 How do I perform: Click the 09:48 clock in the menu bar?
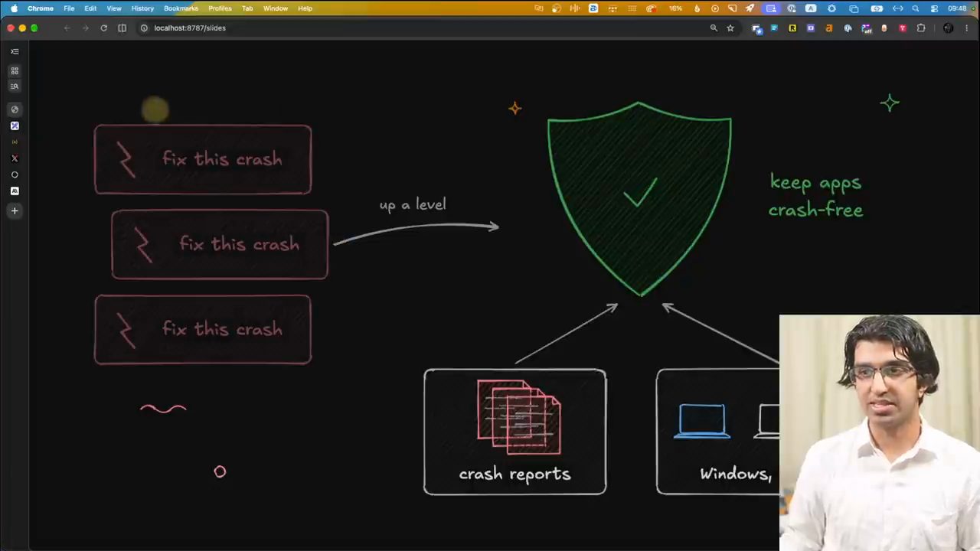[x=957, y=8]
